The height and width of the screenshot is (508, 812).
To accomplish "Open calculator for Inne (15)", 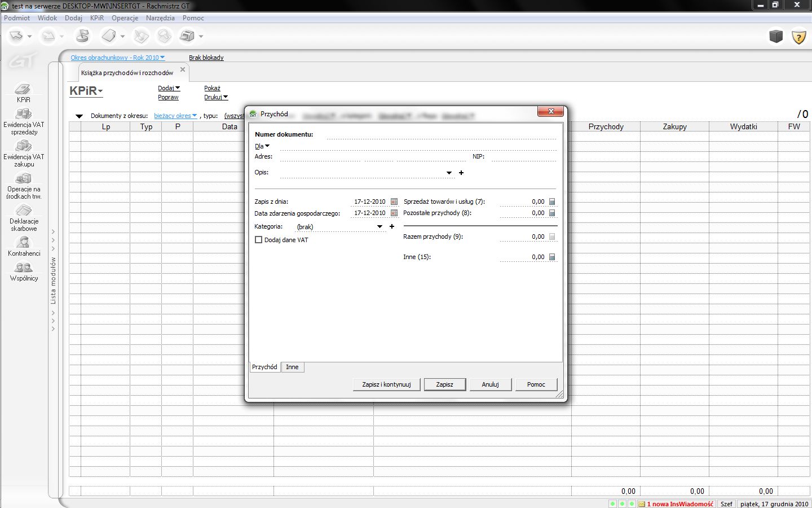I will (552, 257).
